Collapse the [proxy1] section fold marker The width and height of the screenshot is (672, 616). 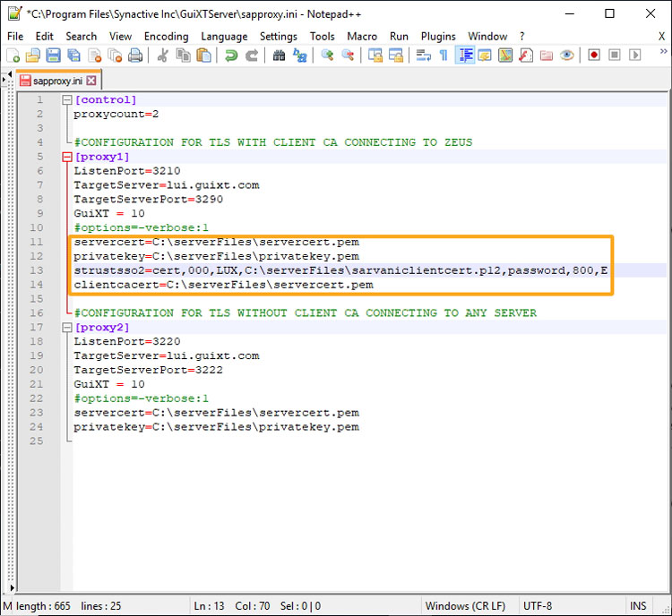(x=66, y=158)
